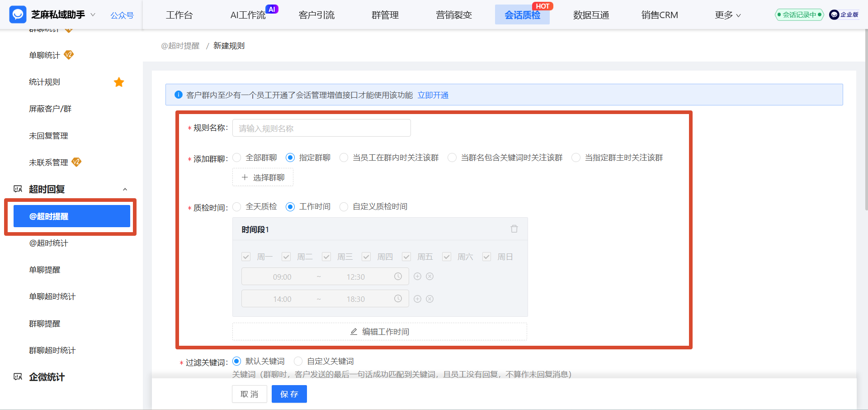Open the 芝麻私域助手 app switcher dropdown
This screenshot has width=868, height=410.
93,14
